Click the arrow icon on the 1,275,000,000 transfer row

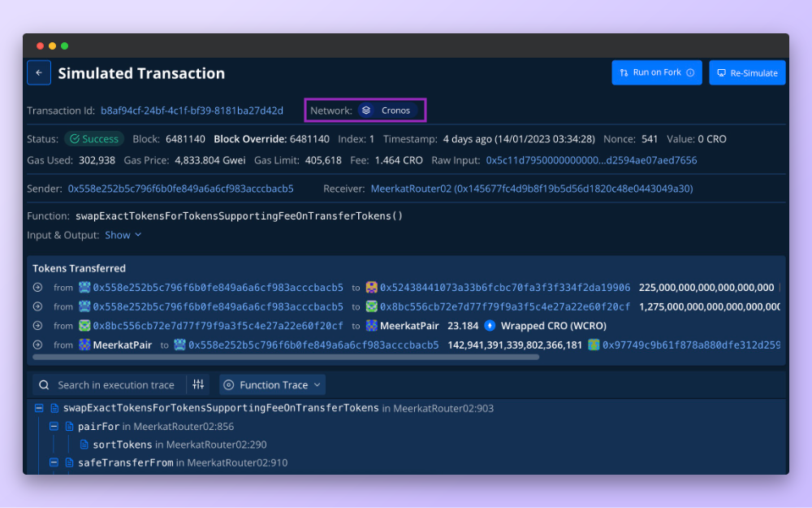[38, 306]
